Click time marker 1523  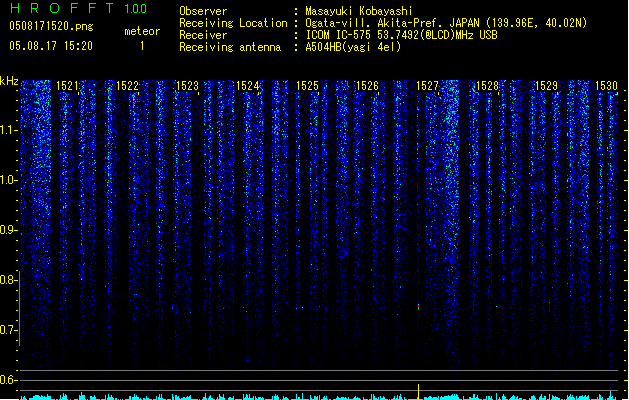point(187,86)
